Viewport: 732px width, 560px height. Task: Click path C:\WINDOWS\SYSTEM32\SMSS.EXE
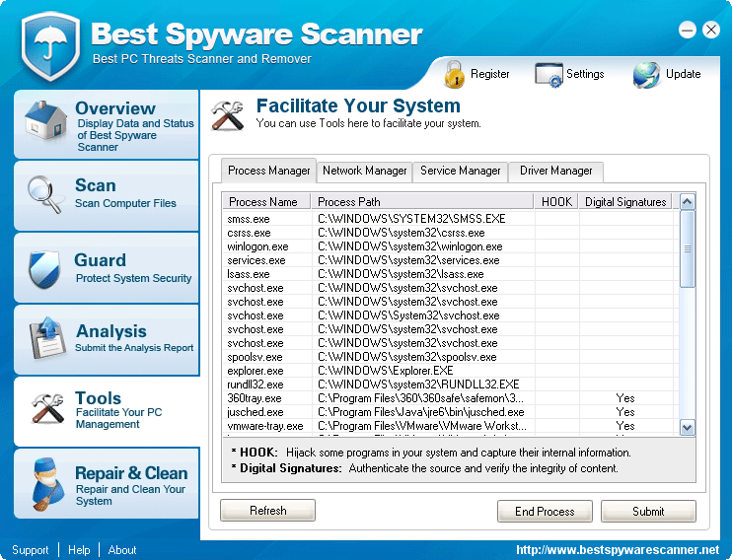coord(411,219)
